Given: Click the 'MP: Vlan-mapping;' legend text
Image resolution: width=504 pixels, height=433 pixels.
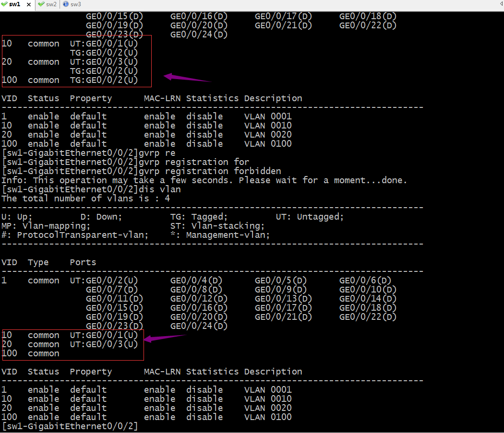Looking at the screenshot, I should pos(46,226).
